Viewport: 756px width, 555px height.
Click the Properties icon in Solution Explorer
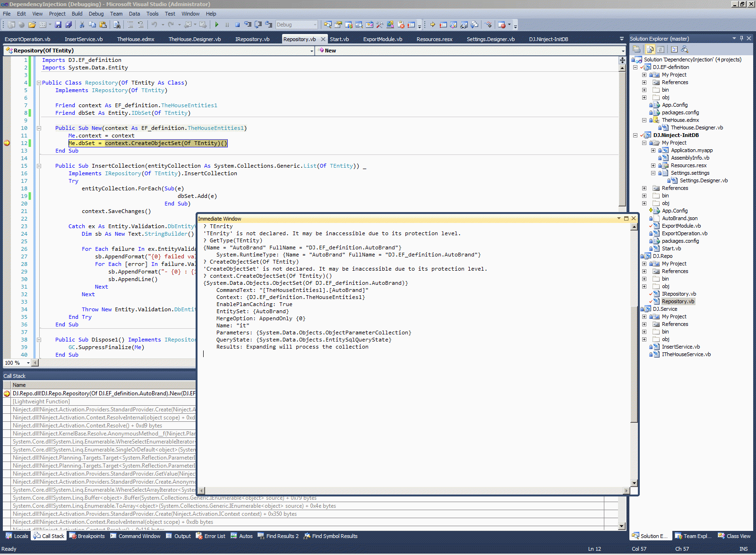(x=636, y=49)
